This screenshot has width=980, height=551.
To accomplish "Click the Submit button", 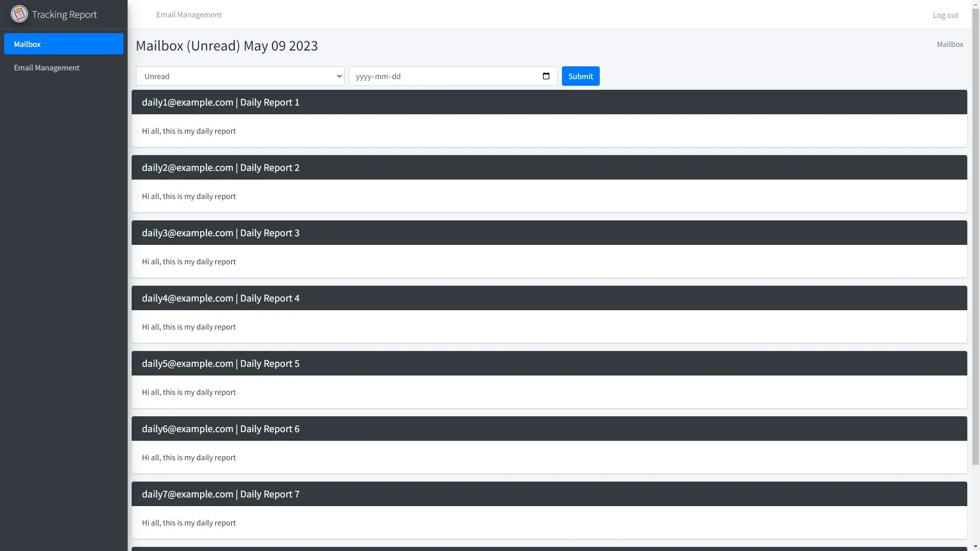I will point(580,76).
